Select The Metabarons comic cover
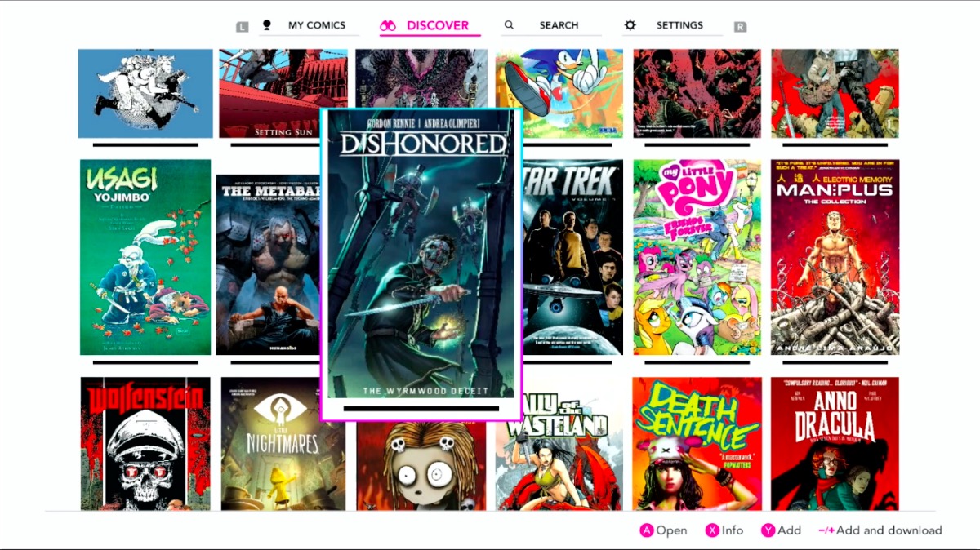980x550 pixels. pos(268,264)
